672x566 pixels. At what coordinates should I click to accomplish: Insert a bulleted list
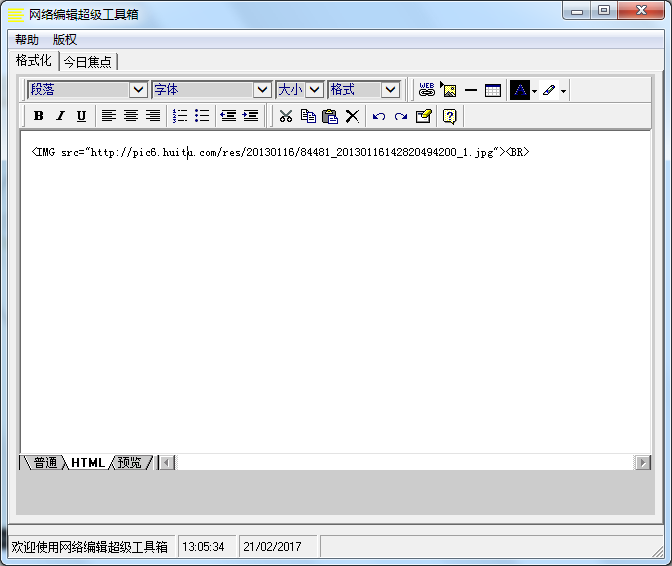[x=201, y=116]
